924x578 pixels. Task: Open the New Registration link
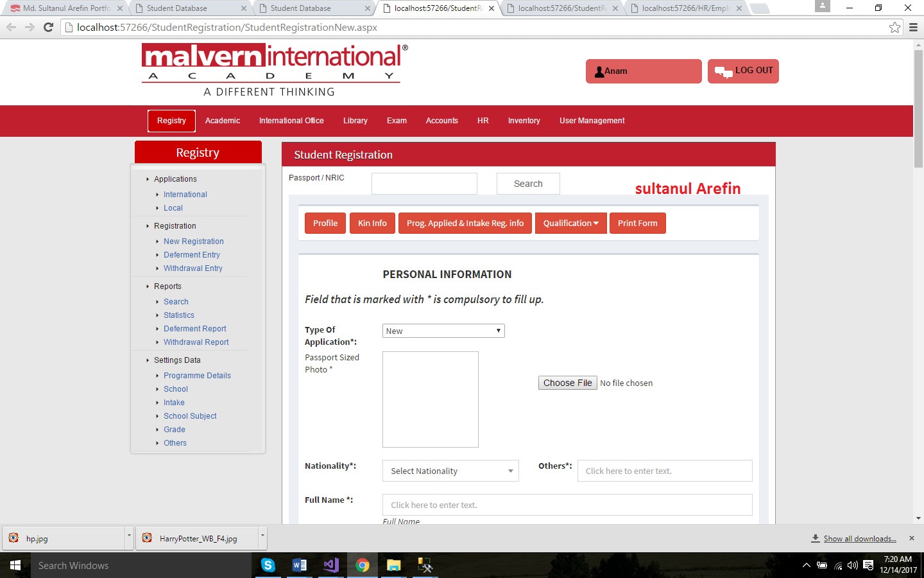(x=193, y=241)
